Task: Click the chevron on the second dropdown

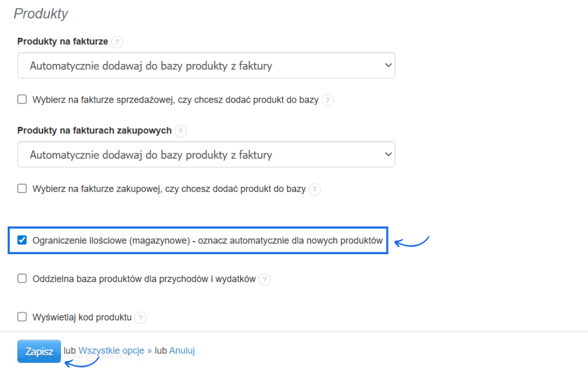Action: point(388,154)
